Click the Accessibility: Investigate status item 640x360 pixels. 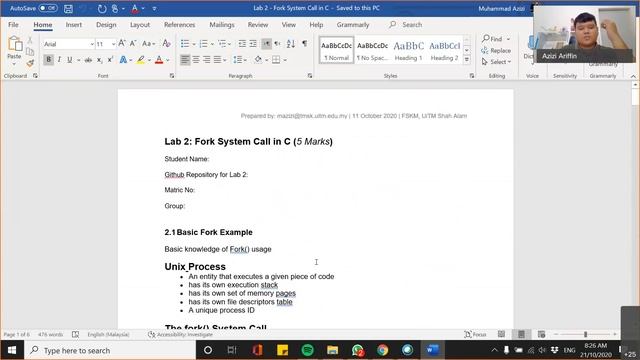click(180, 335)
